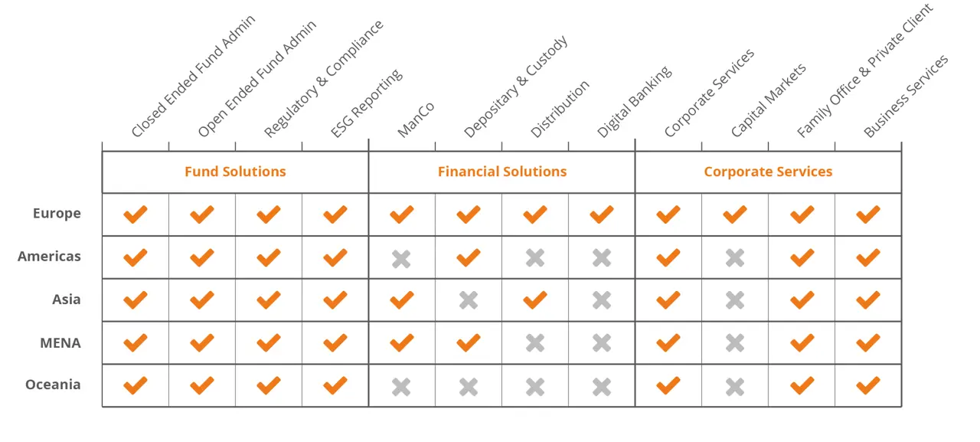The height and width of the screenshot is (442, 980).
Task: Click the Oceania Business Services checkmark
Action: 868,386
